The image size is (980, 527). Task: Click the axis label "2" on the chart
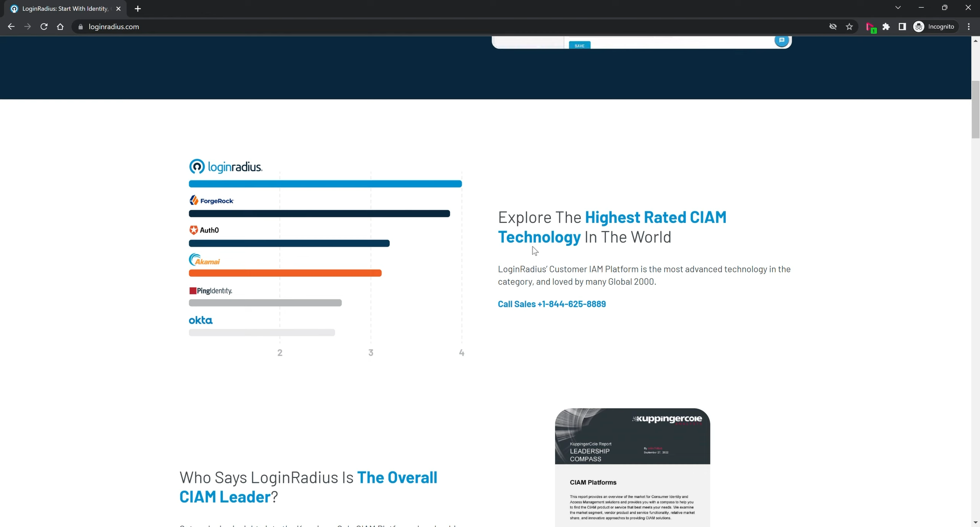point(280,353)
